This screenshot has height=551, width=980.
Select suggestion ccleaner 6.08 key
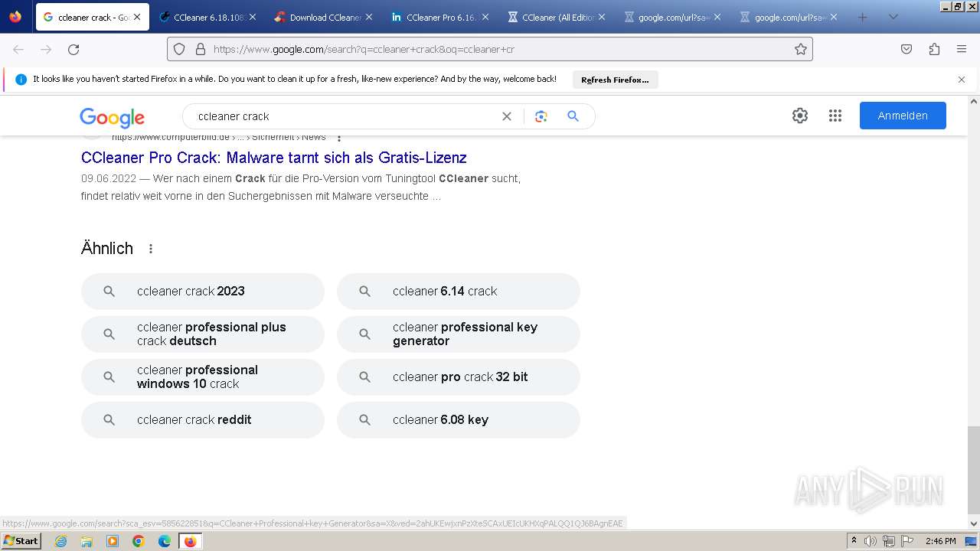click(459, 420)
